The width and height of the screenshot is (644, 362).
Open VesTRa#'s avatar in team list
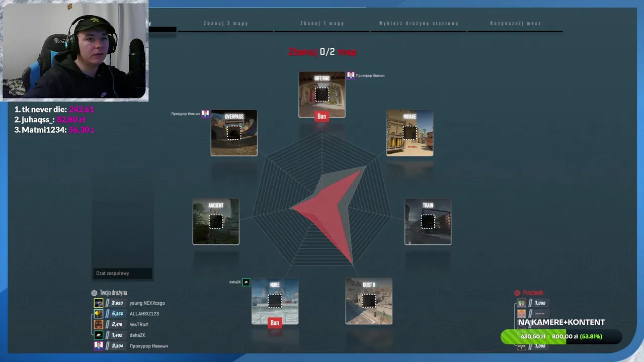point(99,324)
